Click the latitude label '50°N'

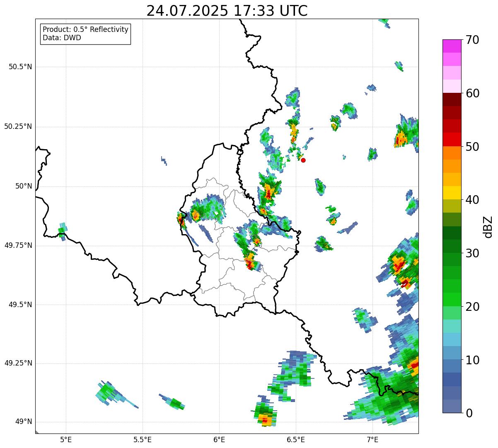pos(24,186)
